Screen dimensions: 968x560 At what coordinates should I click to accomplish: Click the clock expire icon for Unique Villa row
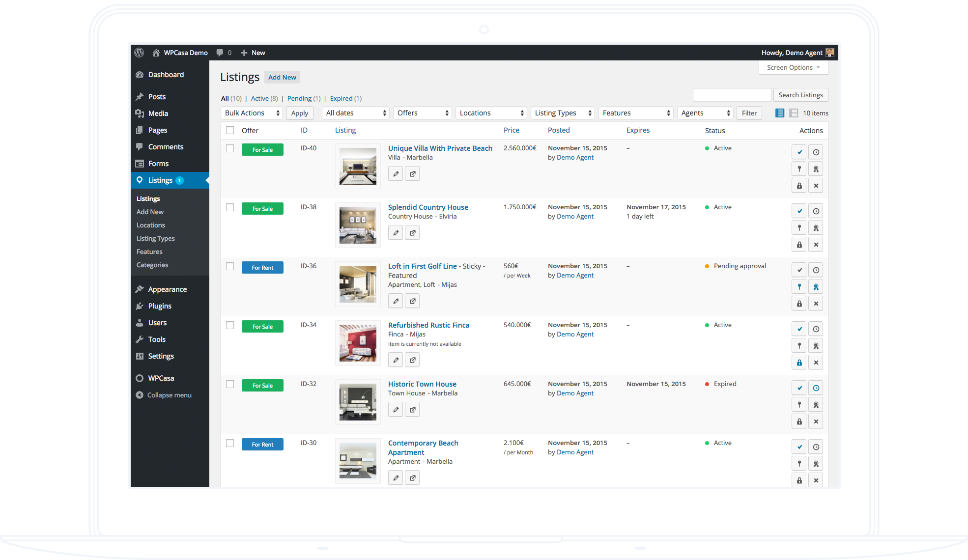816,152
